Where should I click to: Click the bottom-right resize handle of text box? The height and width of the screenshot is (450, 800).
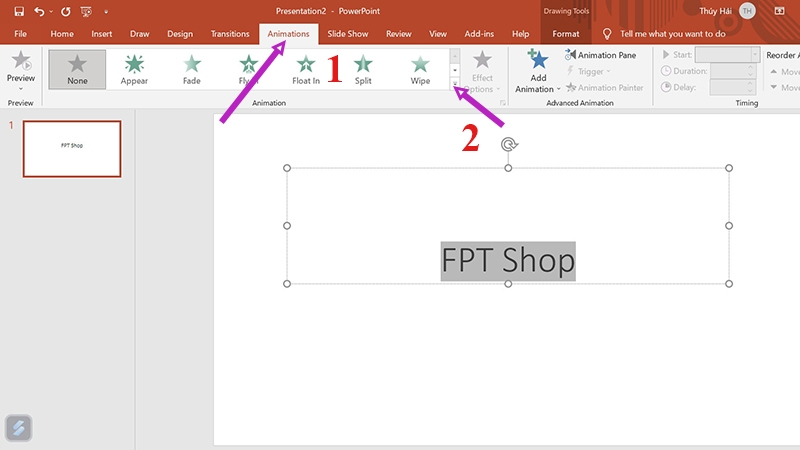coord(729,284)
